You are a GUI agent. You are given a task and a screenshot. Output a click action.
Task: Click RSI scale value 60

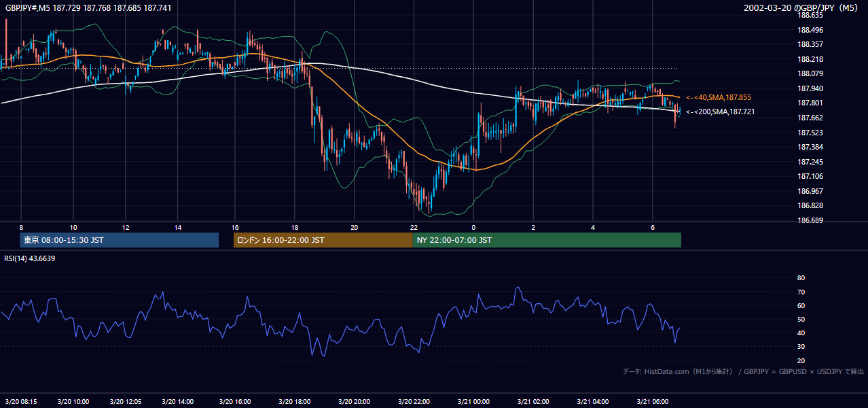[801, 305]
